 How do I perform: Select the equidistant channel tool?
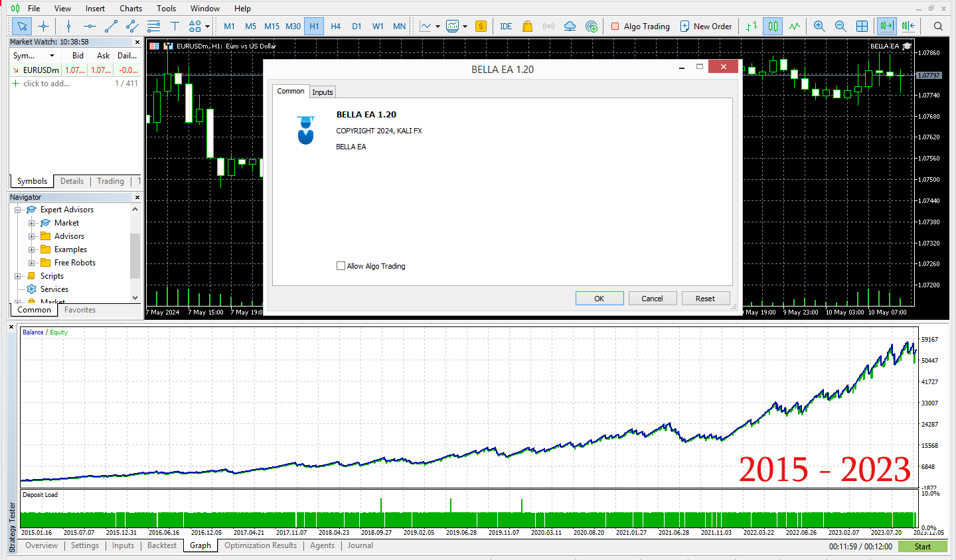click(x=132, y=27)
